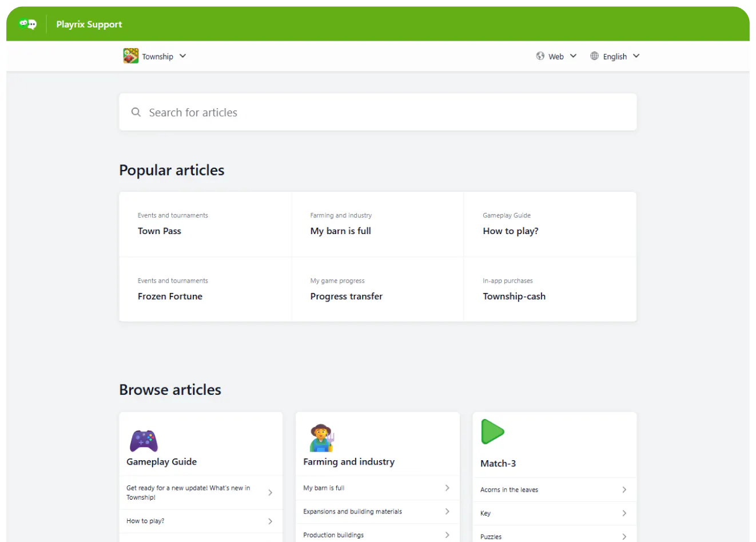This screenshot has width=756, height=542.
Task: Click the Township game app icon
Action: [131, 56]
